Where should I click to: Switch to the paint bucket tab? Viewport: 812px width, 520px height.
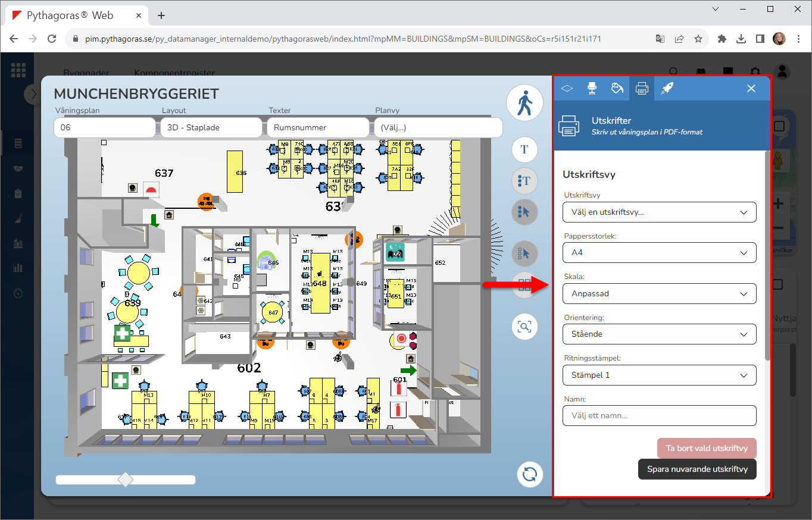[617, 89]
